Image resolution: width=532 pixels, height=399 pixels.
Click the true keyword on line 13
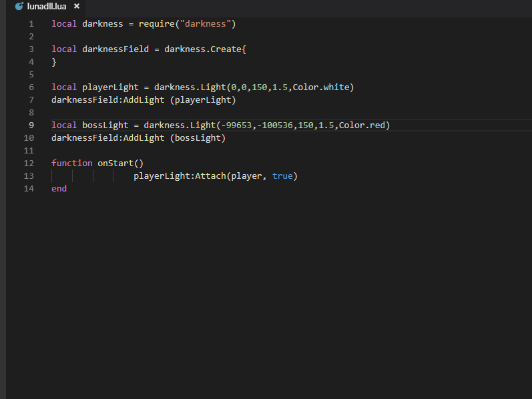pos(282,175)
